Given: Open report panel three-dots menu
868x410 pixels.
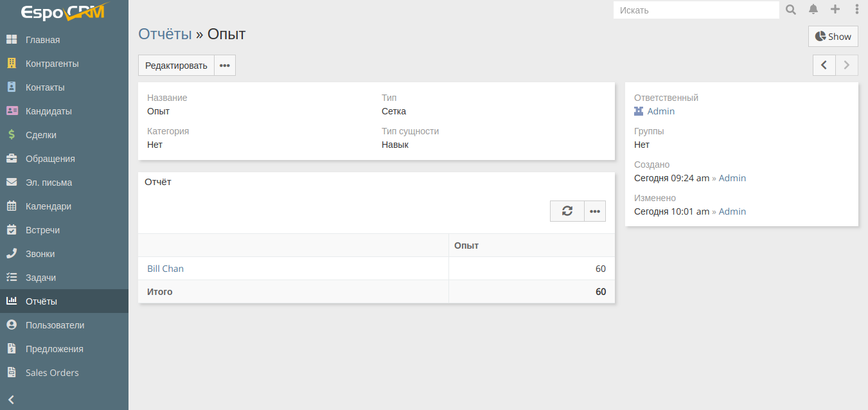Looking at the screenshot, I should pyautogui.click(x=595, y=211).
